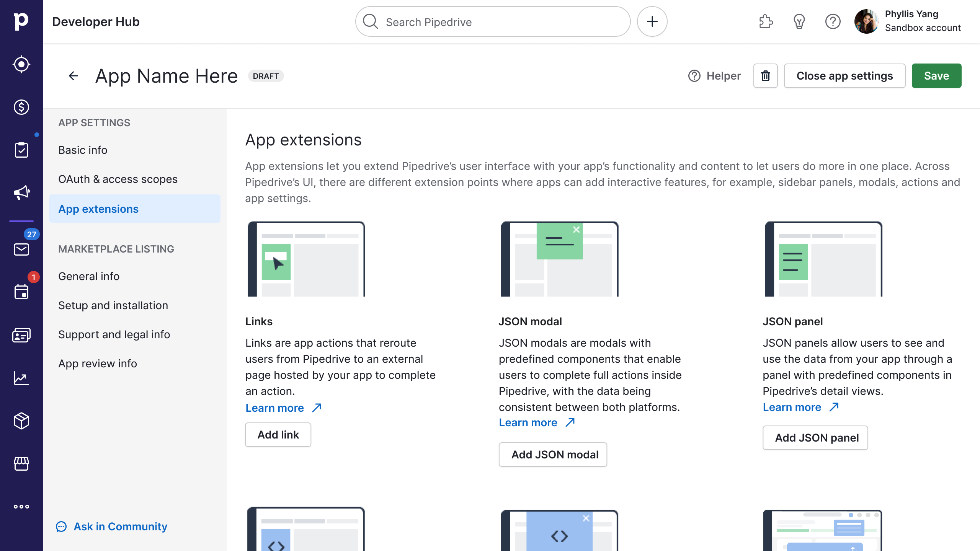
Task: Click the delete/trash icon for app
Action: point(765,75)
